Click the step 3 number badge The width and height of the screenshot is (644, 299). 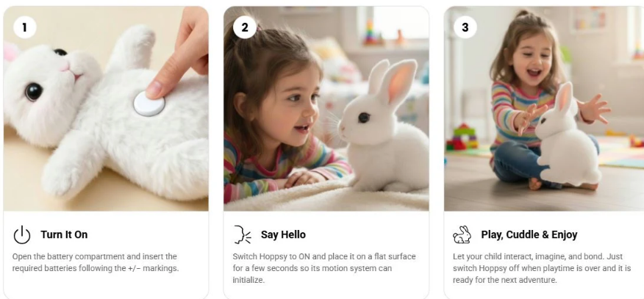465,27
